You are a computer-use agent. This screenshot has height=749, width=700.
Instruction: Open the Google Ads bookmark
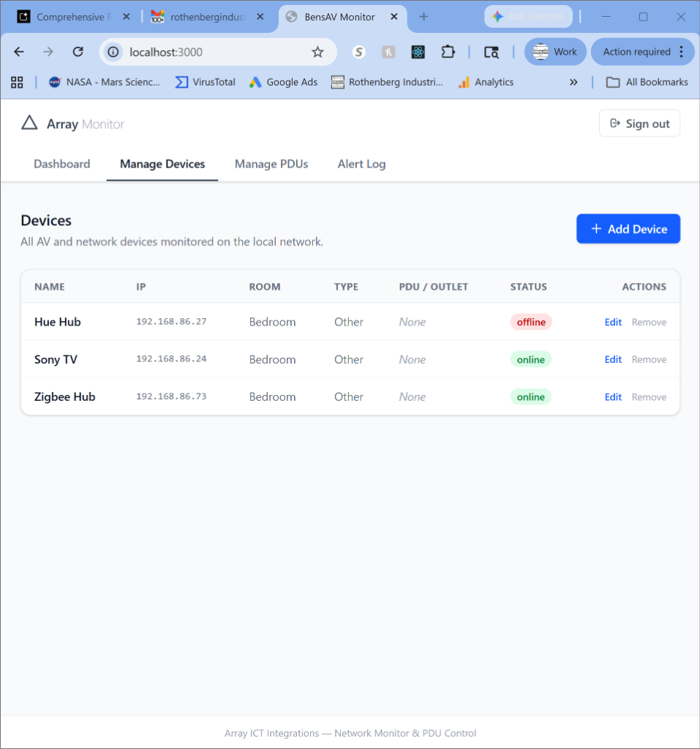coord(283,82)
